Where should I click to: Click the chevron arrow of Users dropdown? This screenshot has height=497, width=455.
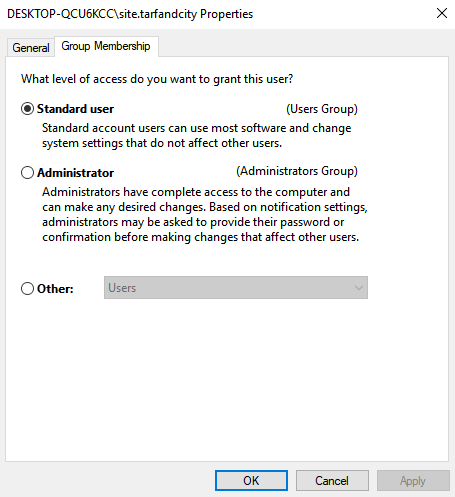click(359, 288)
